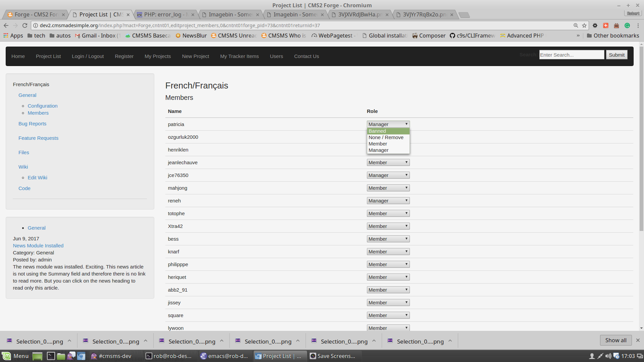Click the gear extension icon in toolbar
This screenshot has width=644, height=362.
click(x=595, y=25)
